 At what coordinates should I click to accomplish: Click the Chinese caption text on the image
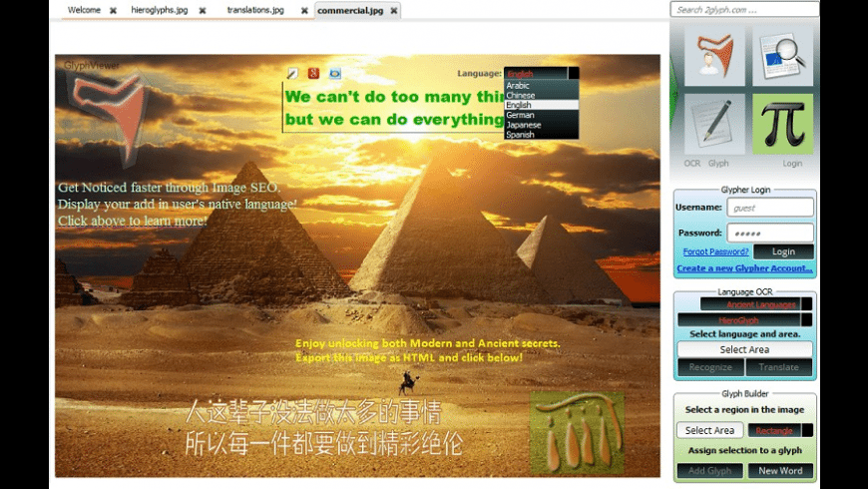[324, 428]
